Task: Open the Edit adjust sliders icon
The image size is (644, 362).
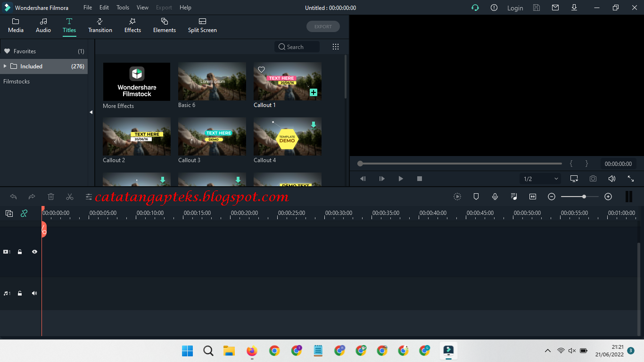Action: coord(89,197)
